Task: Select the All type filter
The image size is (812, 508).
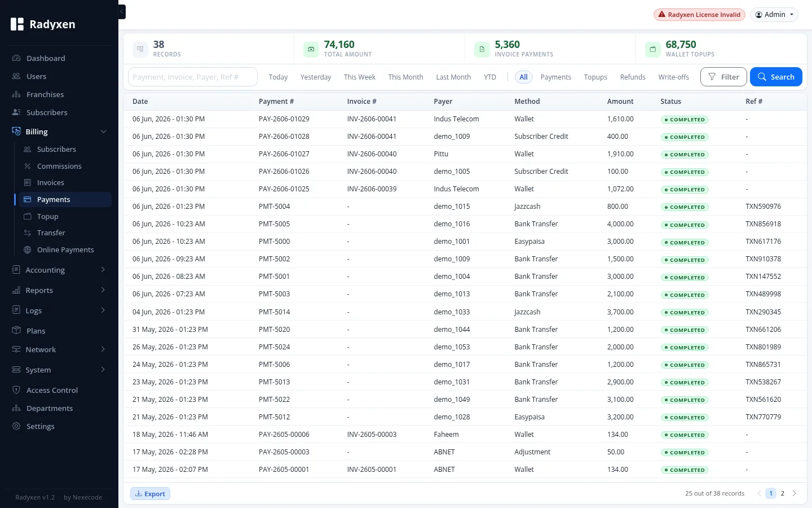Action: [524, 77]
